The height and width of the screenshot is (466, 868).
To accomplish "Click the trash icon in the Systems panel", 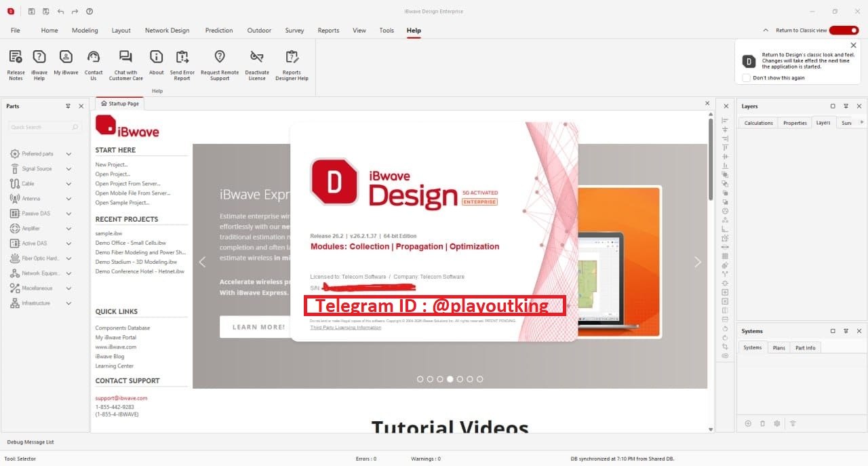I will [762, 423].
